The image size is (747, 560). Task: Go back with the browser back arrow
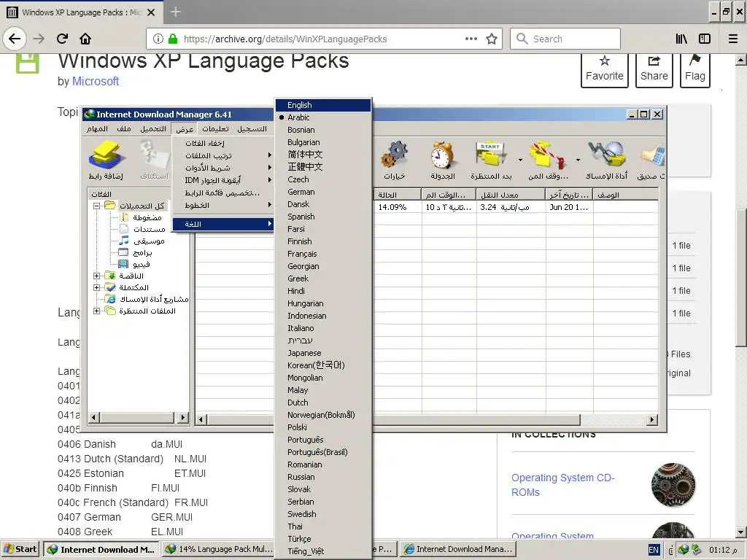(15, 39)
